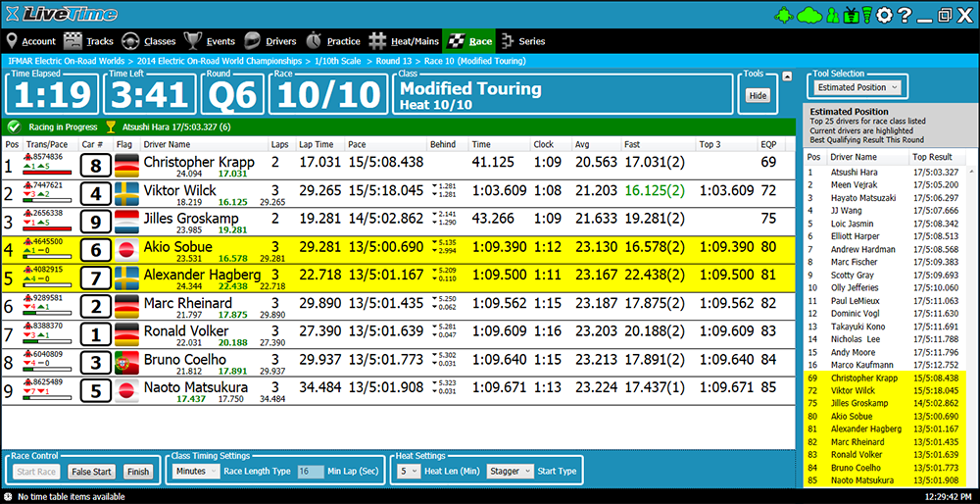
Task: Click German flag in Christopher Krapp's row
Action: [125, 165]
